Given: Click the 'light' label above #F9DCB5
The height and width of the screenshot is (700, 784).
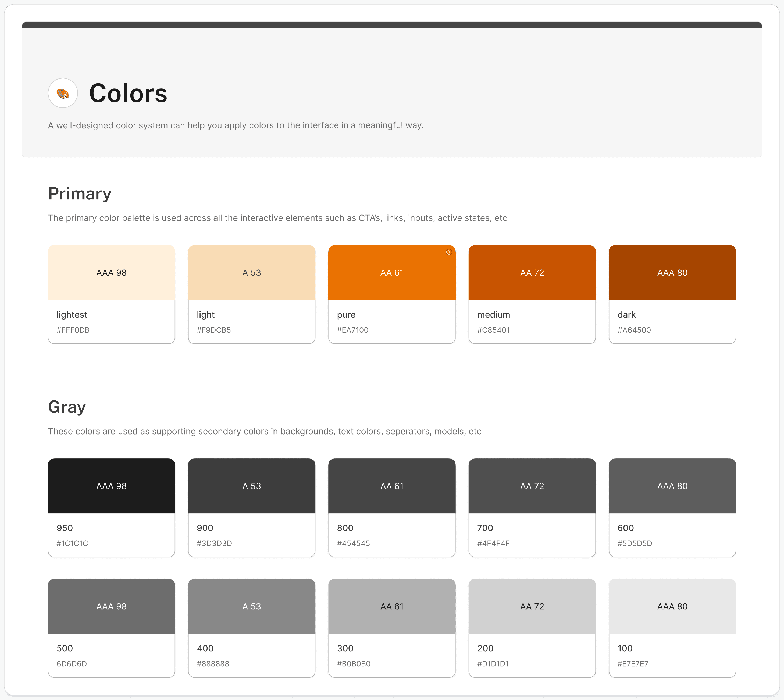Looking at the screenshot, I should click(205, 315).
